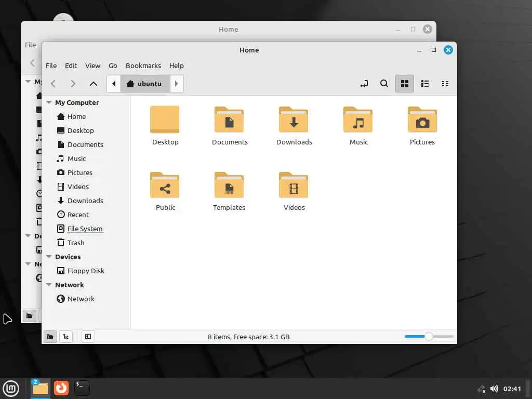532x399 pixels.
Task: Open the Desktop folder icon in the main pane
Action: click(x=165, y=119)
